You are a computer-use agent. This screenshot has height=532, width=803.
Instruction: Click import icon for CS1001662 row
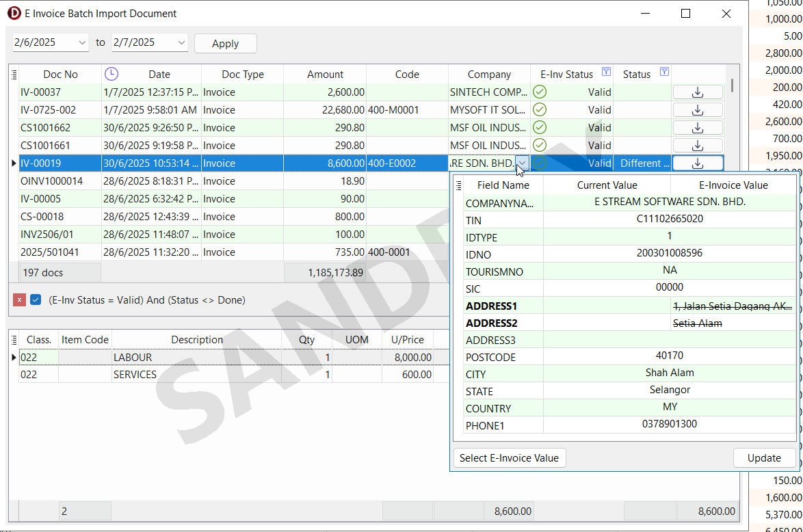click(698, 128)
